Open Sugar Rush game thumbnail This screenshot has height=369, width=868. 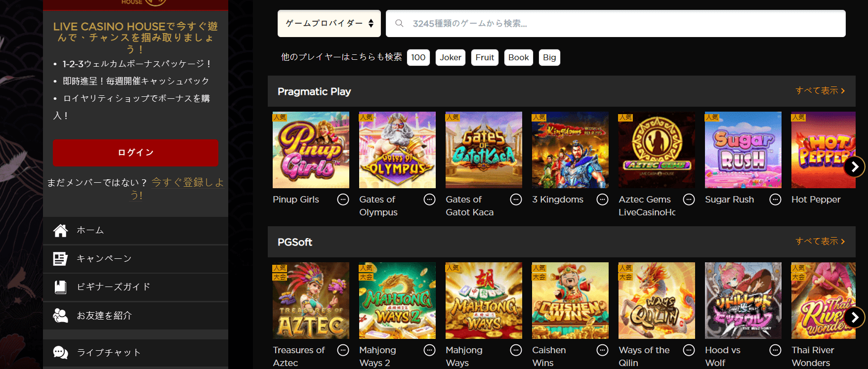(743, 150)
